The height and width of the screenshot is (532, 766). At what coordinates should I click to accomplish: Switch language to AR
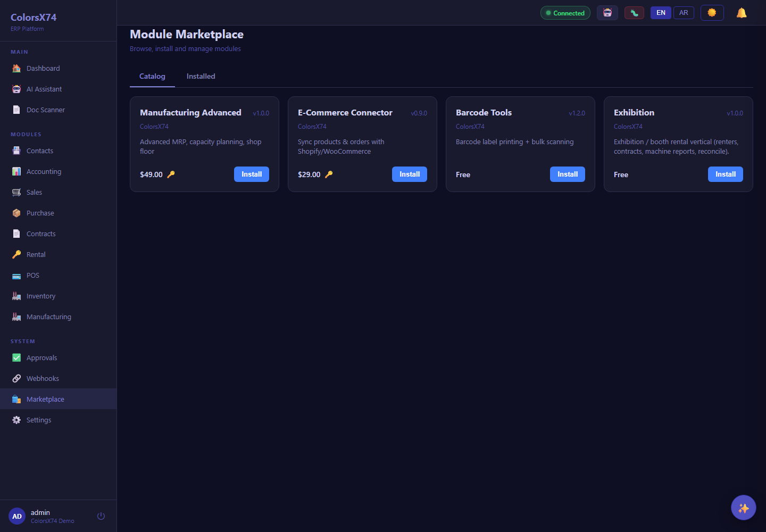[x=684, y=13]
